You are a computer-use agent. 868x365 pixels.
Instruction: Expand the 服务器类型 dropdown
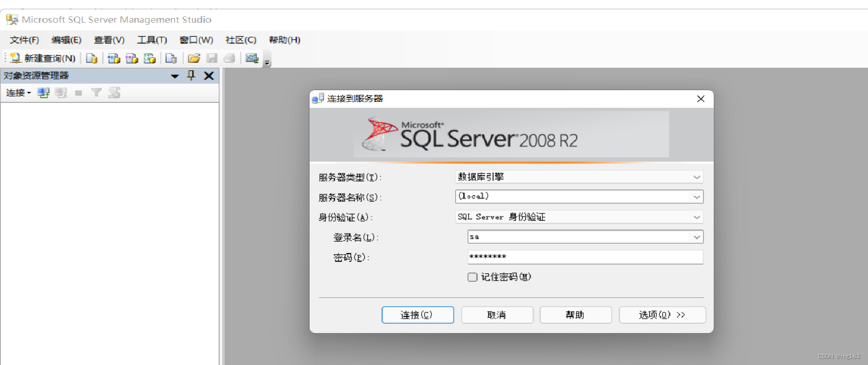[697, 177]
